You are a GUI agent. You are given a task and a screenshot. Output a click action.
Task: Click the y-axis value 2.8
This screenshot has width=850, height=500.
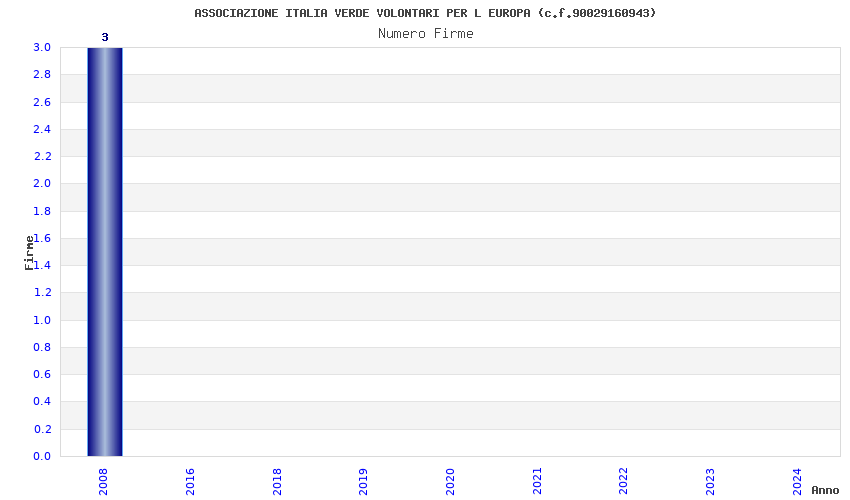[42, 74]
